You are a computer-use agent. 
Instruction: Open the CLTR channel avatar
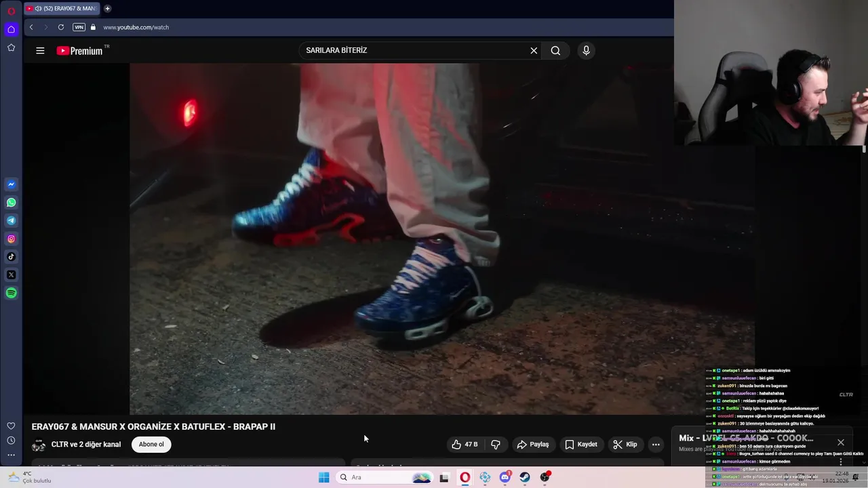(39, 445)
